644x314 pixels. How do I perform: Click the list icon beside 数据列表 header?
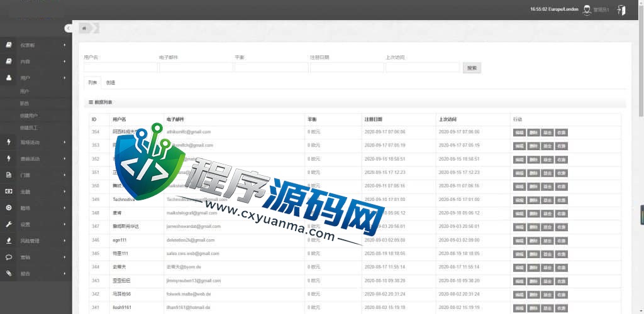point(91,102)
